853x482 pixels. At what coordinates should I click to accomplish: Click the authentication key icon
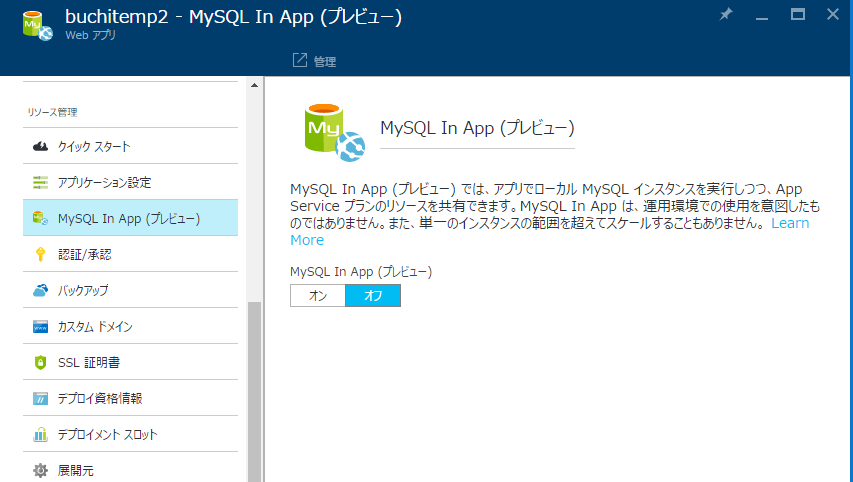pos(40,254)
